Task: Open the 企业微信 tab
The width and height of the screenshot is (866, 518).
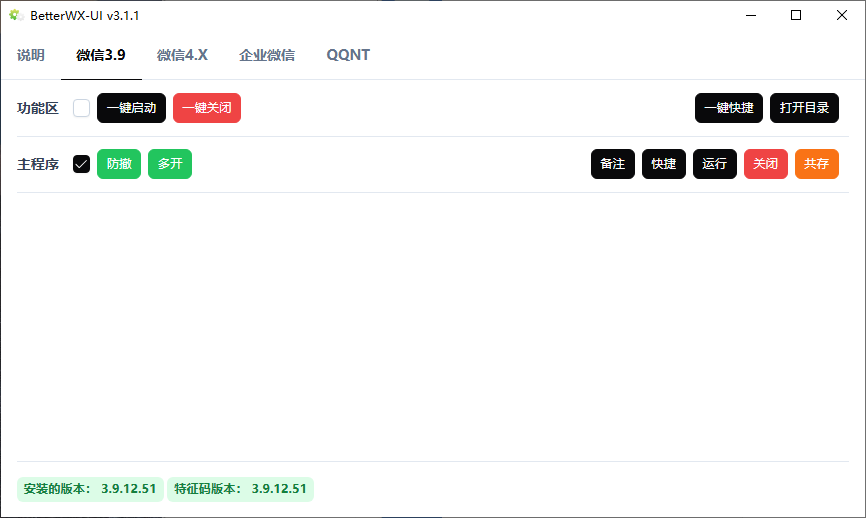Action: click(267, 55)
